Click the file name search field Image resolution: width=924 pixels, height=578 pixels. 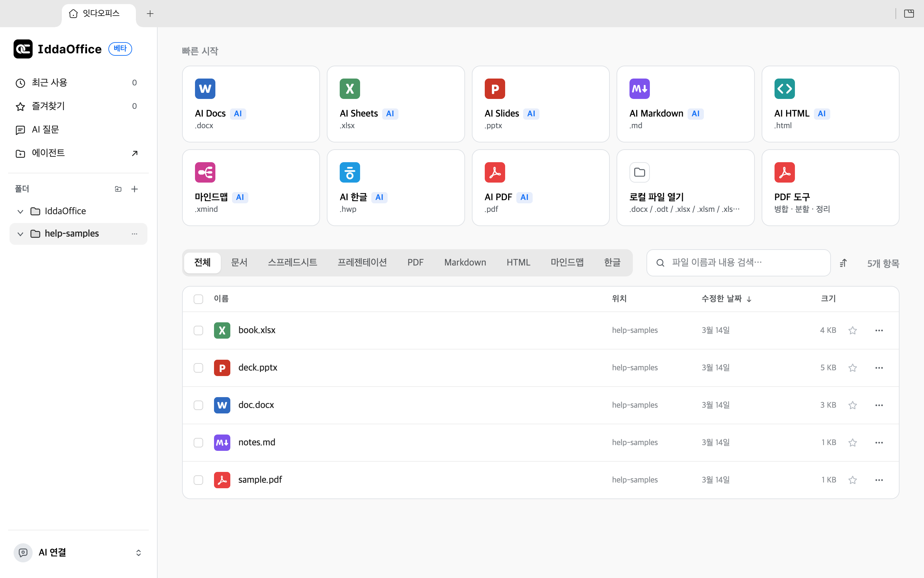[x=739, y=263]
